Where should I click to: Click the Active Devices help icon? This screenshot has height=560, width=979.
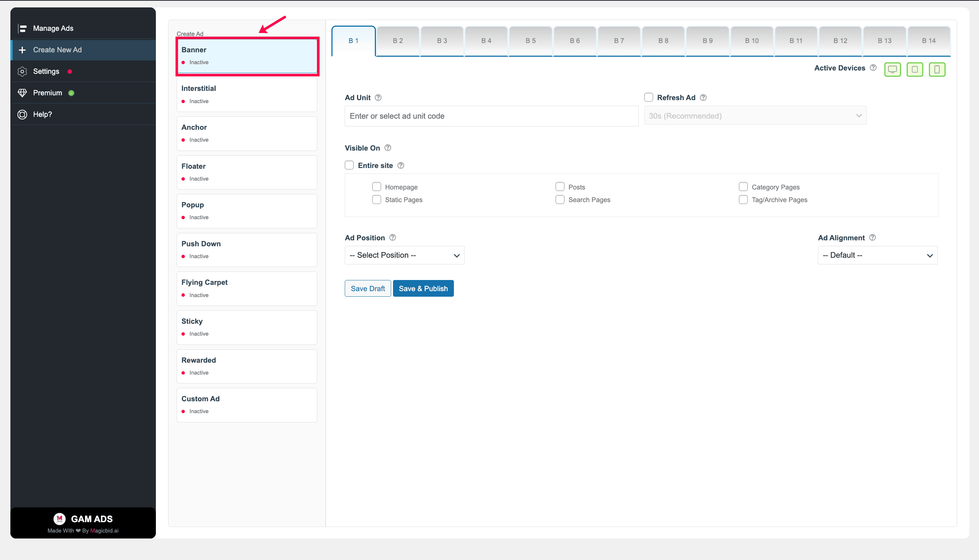873,68
